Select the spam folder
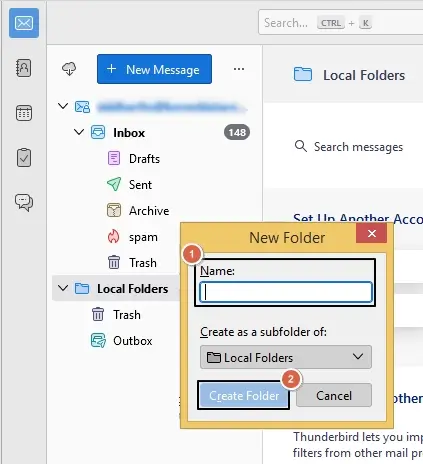Screen dimensions: 423x464 coord(143,237)
